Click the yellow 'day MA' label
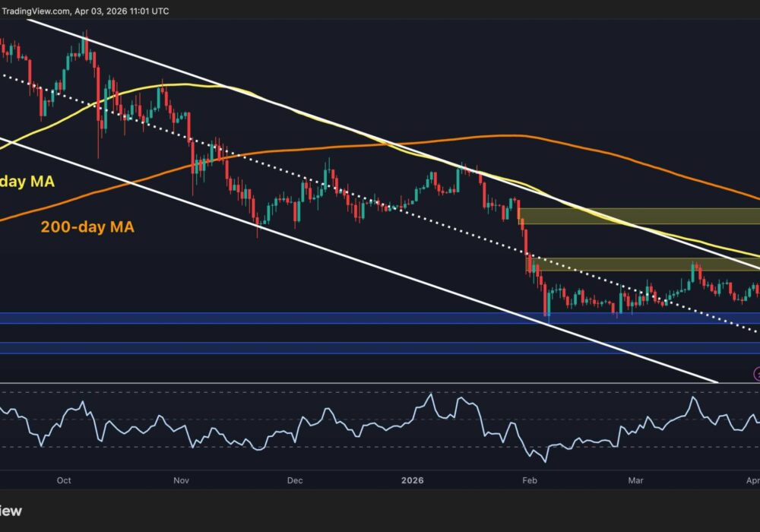The height and width of the screenshot is (532, 760). pos(29,182)
